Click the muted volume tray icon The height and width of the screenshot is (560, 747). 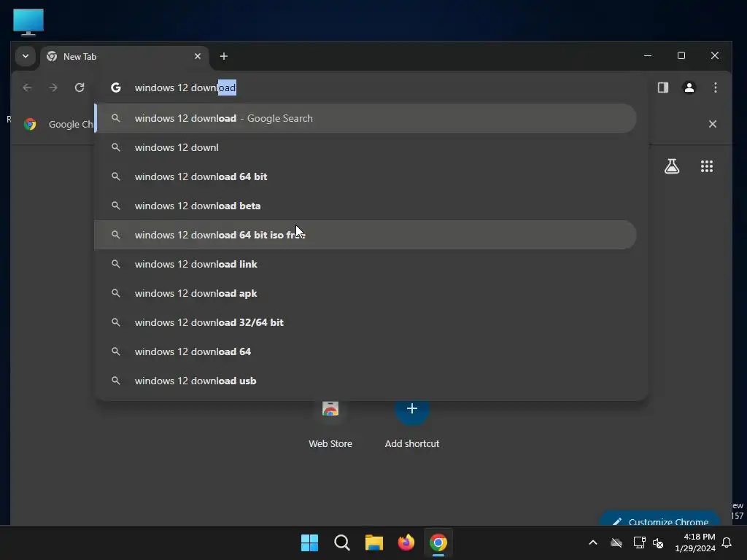[659, 542]
